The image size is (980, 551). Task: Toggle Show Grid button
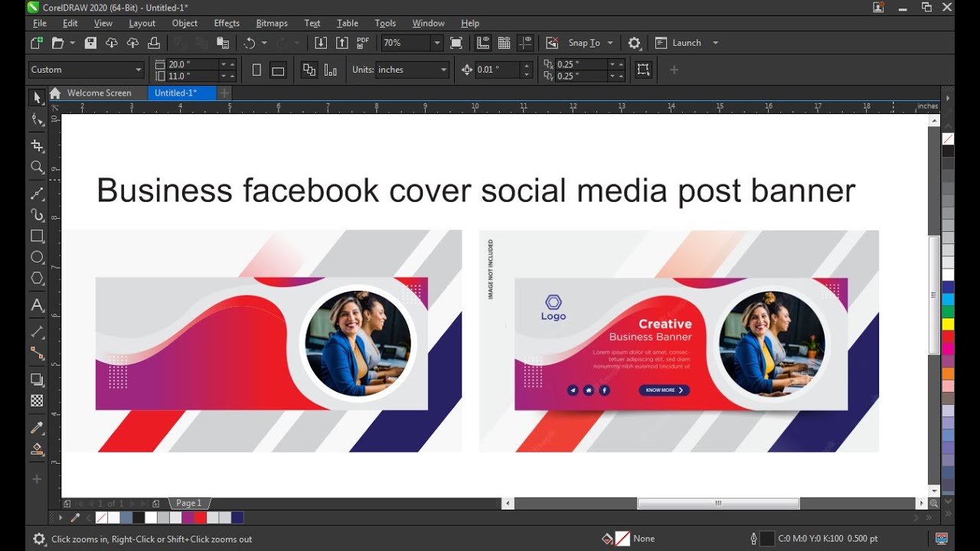pyautogui.click(x=504, y=43)
